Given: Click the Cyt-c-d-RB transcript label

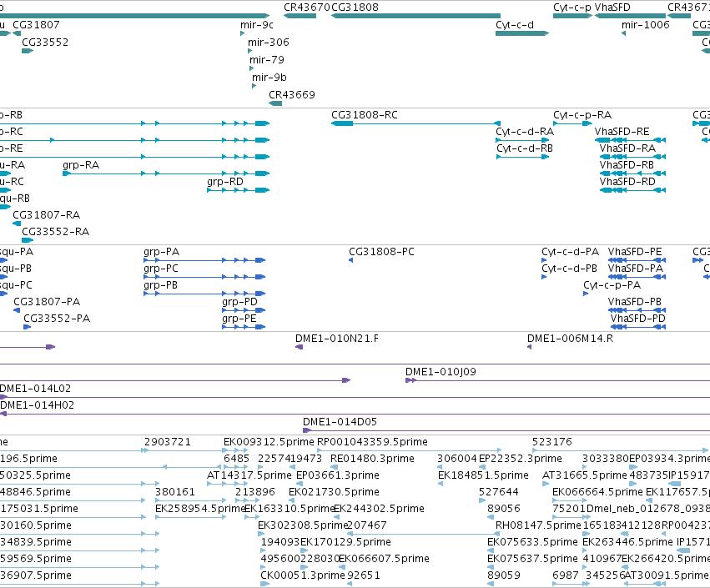Looking at the screenshot, I should point(525,148).
